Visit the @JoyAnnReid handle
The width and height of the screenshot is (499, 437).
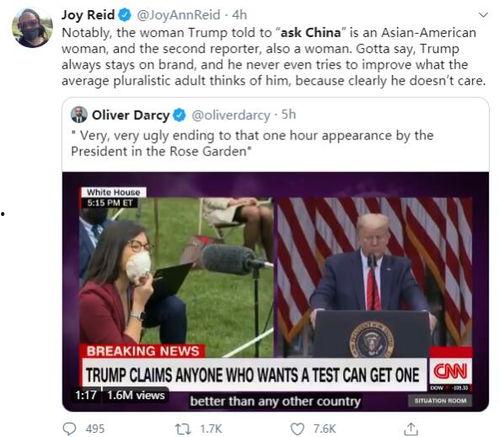(178, 15)
